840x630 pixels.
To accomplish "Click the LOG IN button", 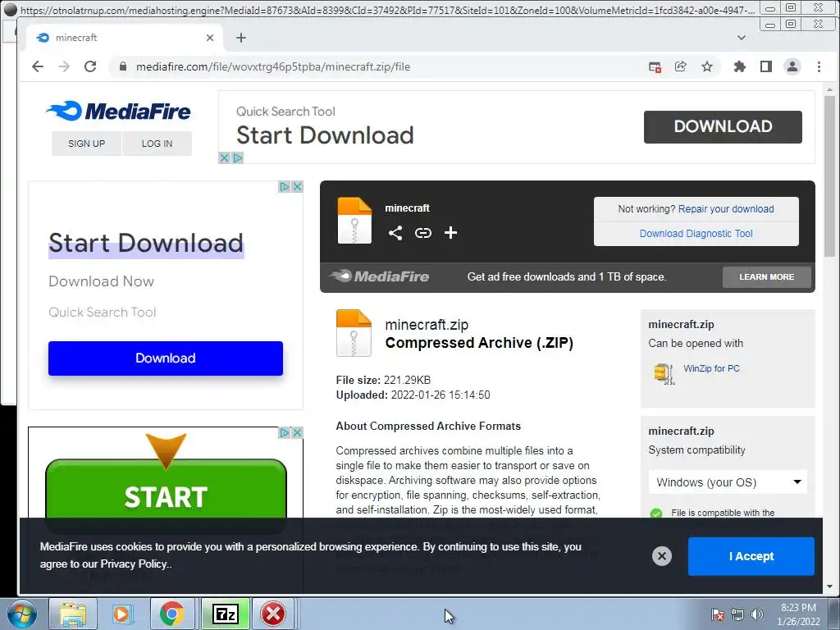I will pyautogui.click(x=157, y=144).
